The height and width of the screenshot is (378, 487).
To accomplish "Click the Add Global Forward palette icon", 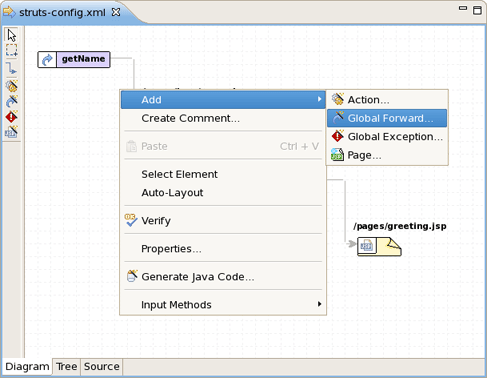I will [11, 101].
